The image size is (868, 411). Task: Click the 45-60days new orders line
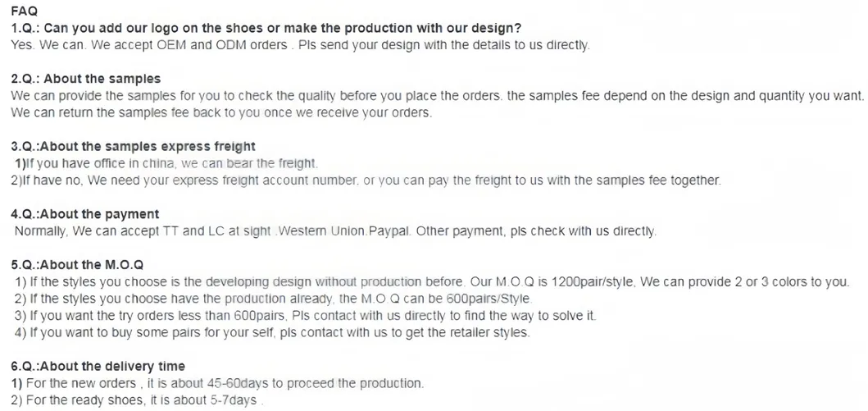pos(218,383)
